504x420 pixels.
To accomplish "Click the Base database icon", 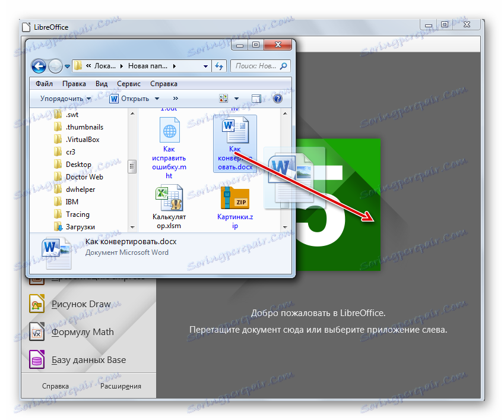I will point(37,359).
